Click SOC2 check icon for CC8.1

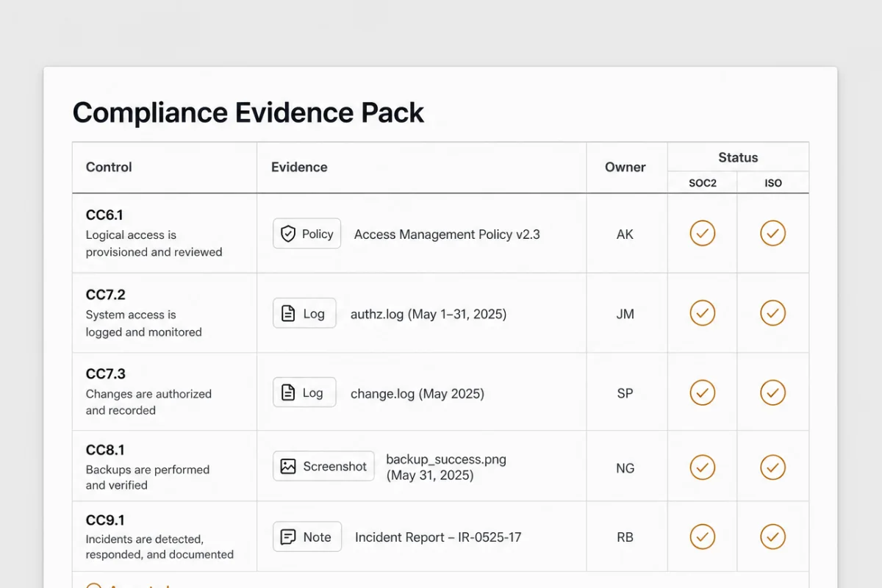(x=703, y=467)
